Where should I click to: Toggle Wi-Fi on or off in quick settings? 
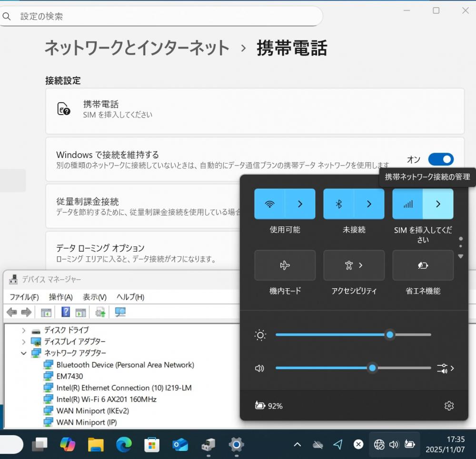coord(270,204)
